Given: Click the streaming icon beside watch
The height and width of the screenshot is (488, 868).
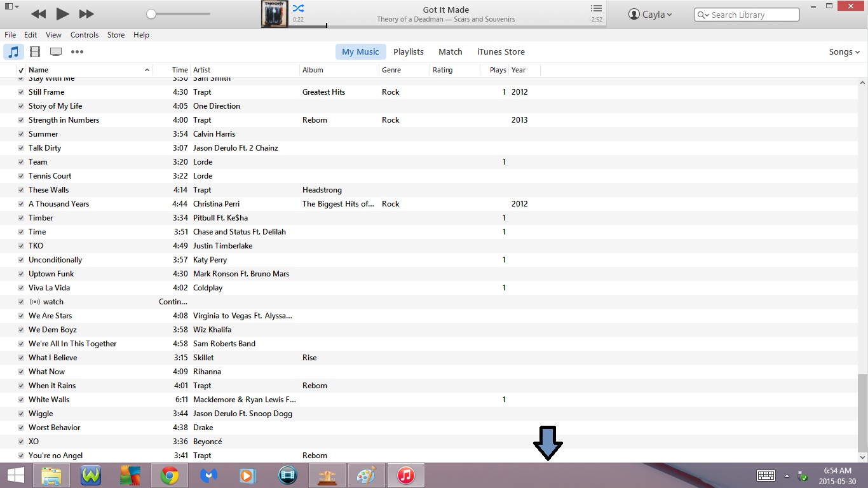Looking at the screenshot, I should [x=34, y=302].
